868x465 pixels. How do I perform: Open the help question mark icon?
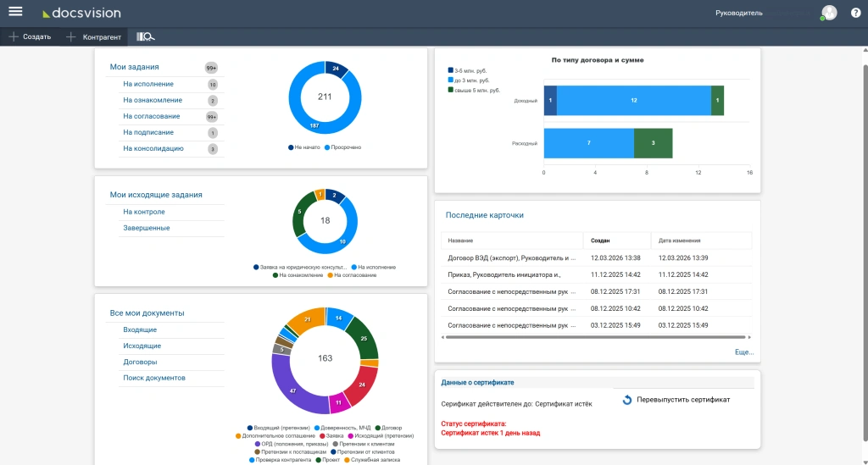pyautogui.click(x=855, y=13)
